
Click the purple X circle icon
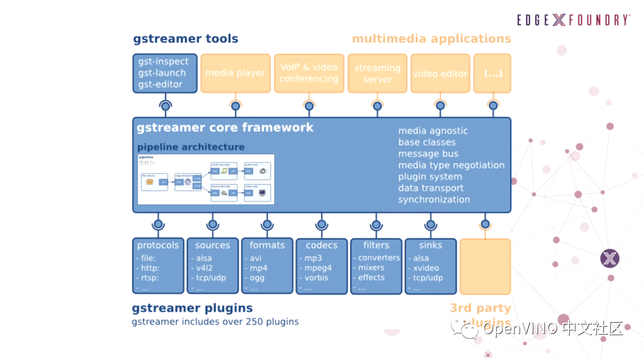(610, 259)
